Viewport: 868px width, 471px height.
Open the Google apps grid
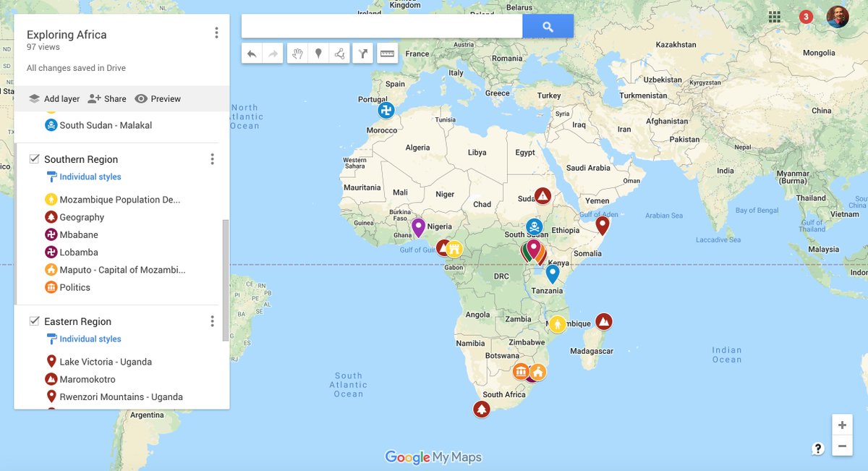click(774, 16)
